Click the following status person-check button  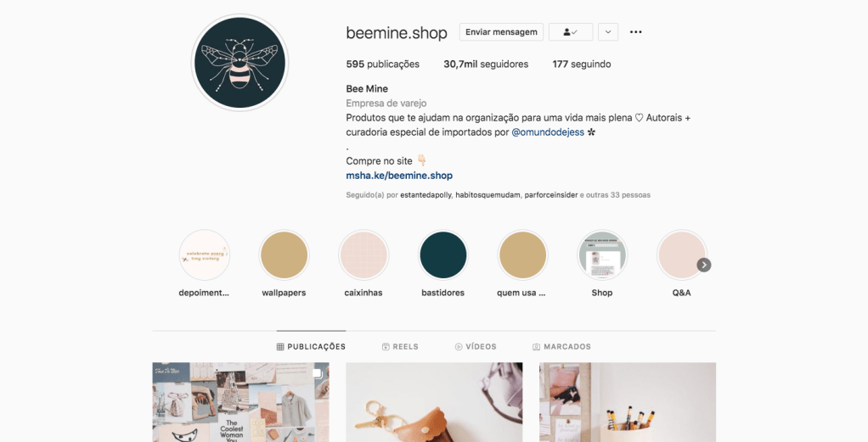[570, 32]
